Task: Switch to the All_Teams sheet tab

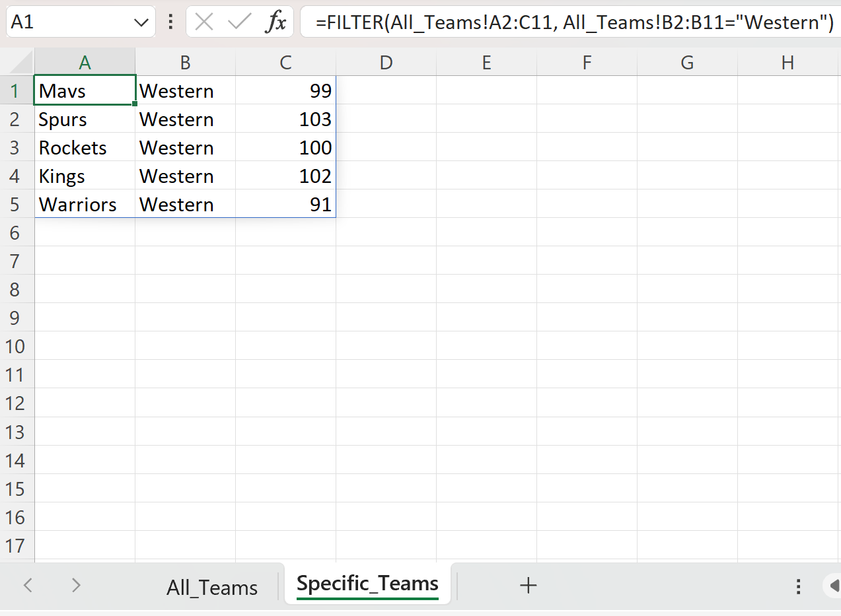Action: click(212, 588)
